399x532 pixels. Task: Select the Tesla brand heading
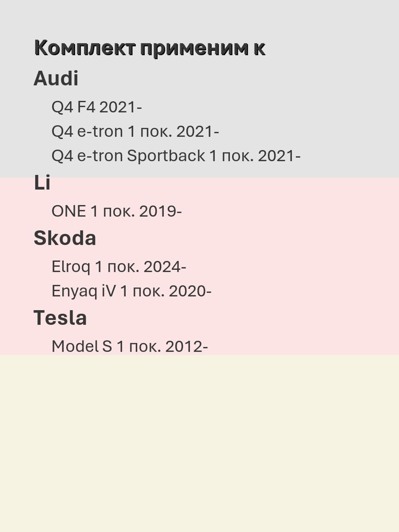[x=60, y=318]
